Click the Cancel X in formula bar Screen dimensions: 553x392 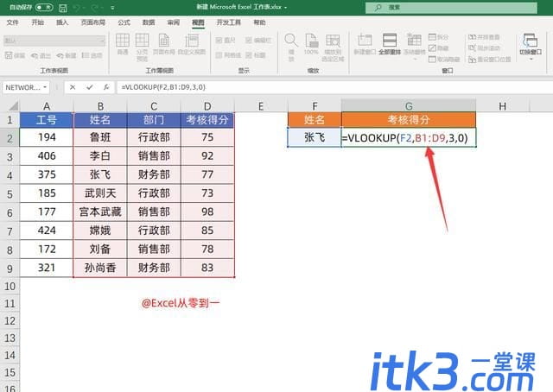point(73,87)
